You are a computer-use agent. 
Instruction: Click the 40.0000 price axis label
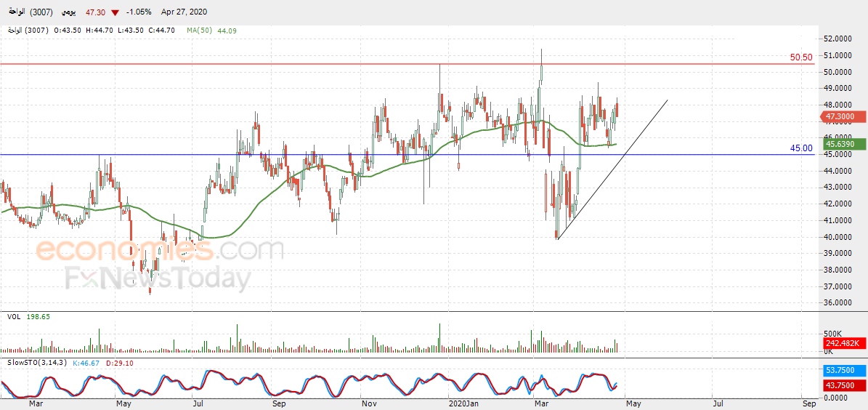[x=837, y=236]
